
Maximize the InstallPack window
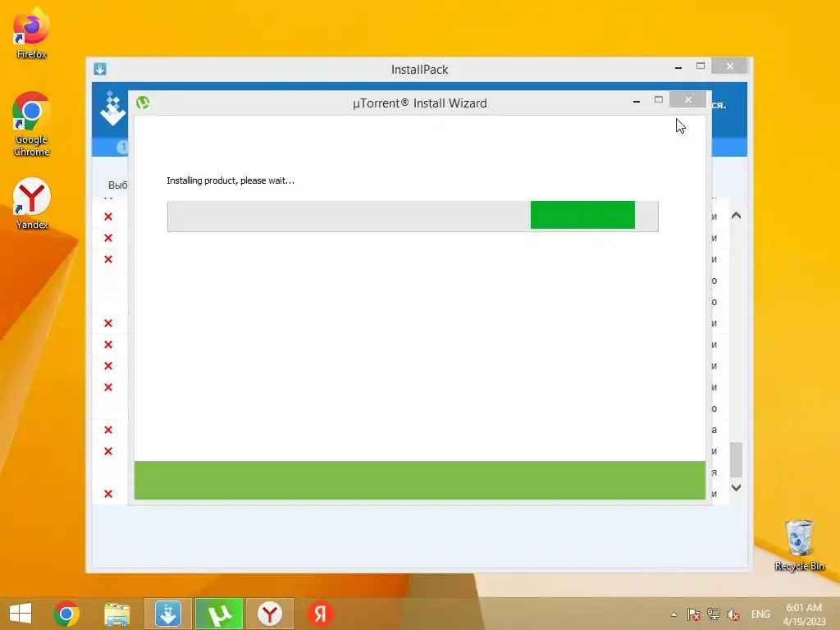(x=701, y=66)
